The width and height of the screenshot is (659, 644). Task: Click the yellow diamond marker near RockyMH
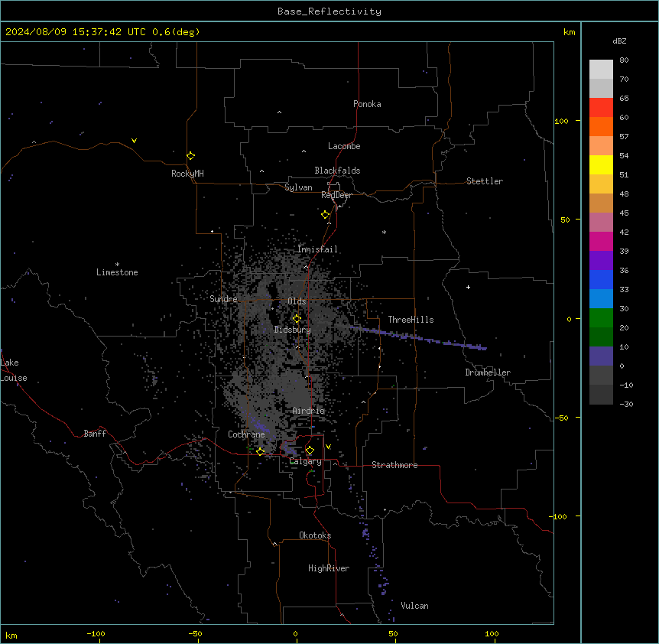pyautogui.click(x=191, y=156)
